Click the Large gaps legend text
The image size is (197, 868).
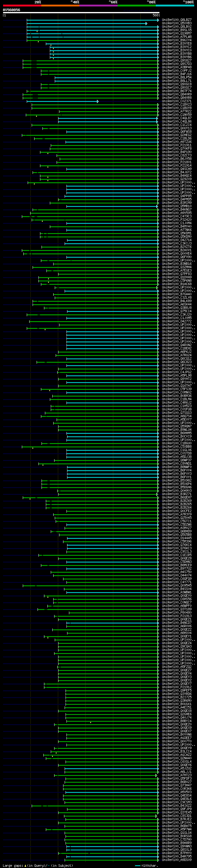pos(13,865)
